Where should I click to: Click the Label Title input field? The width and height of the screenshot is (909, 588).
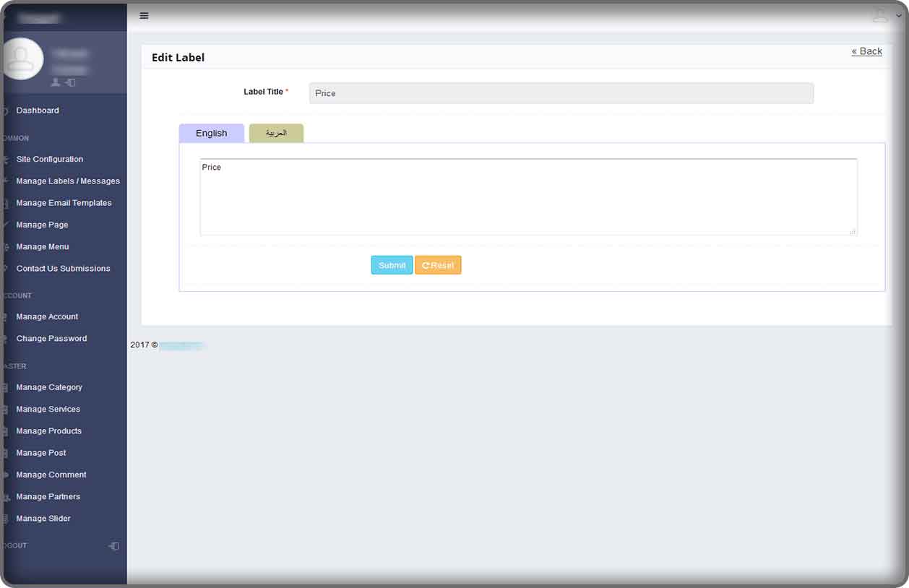coord(561,93)
